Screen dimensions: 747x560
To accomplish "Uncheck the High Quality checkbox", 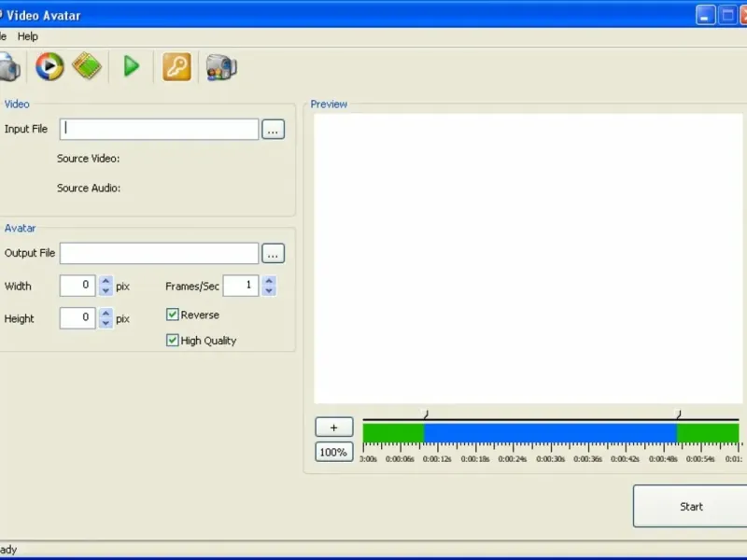I will click(x=173, y=340).
